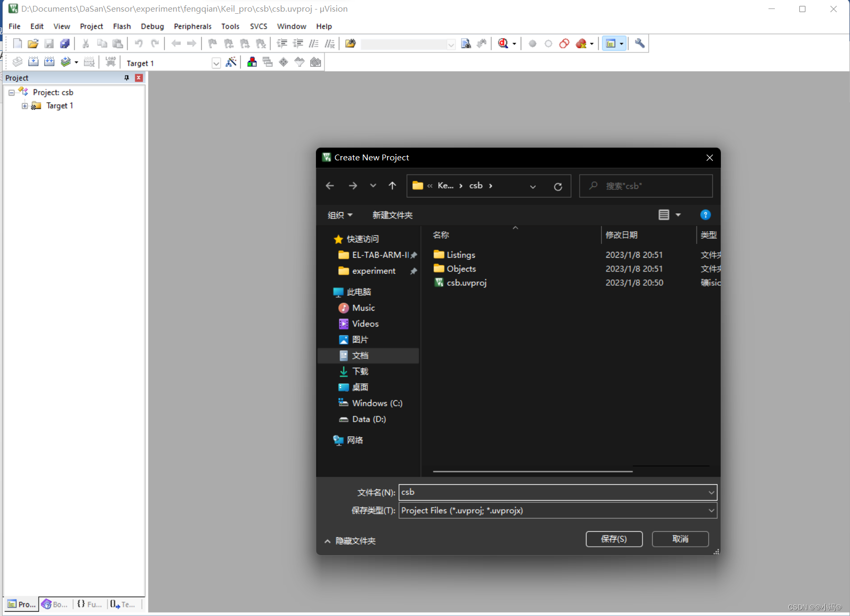Image resolution: width=850 pixels, height=616 pixels.
Task: Click the 保存(S) save button
Action: (x=614, y=539)
